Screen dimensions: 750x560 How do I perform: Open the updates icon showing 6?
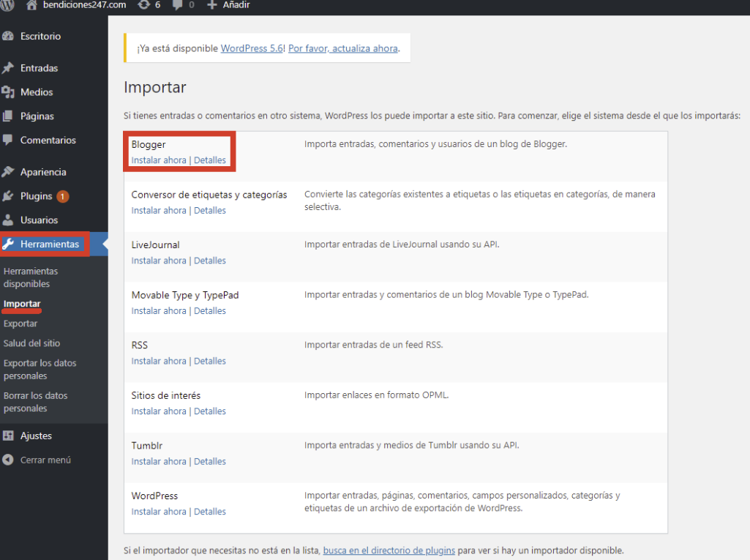pyautogui.click(x=144, y=5)
